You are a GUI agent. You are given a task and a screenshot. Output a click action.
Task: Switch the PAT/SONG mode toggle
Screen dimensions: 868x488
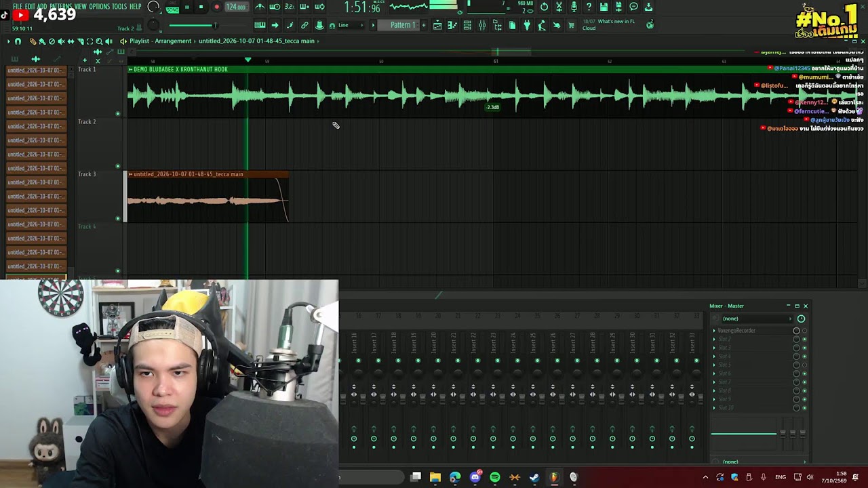point(172,7)
